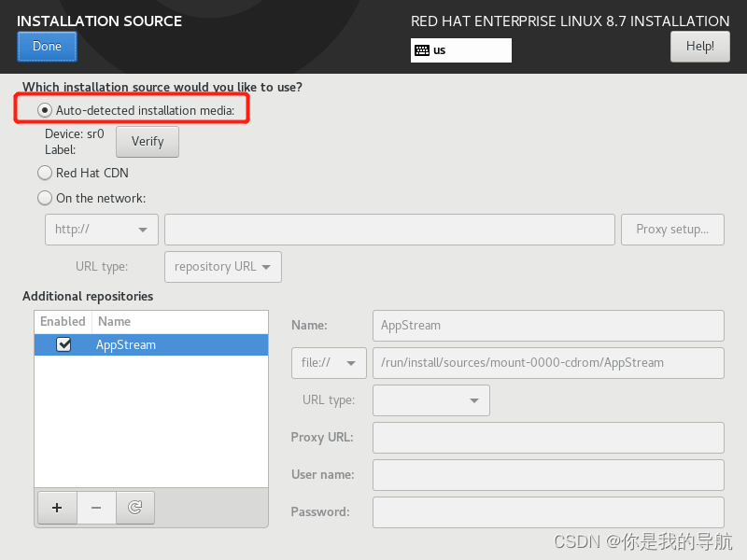Click the network source URL field

click(389, 230)
